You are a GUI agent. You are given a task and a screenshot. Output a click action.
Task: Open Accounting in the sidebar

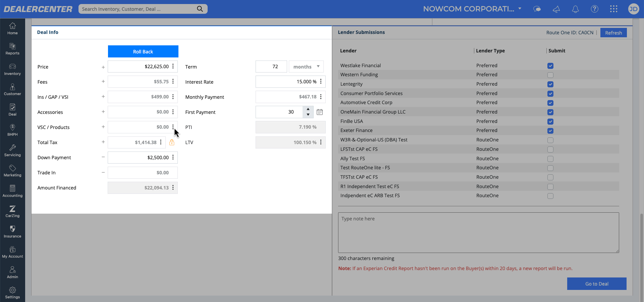[12, 191]
